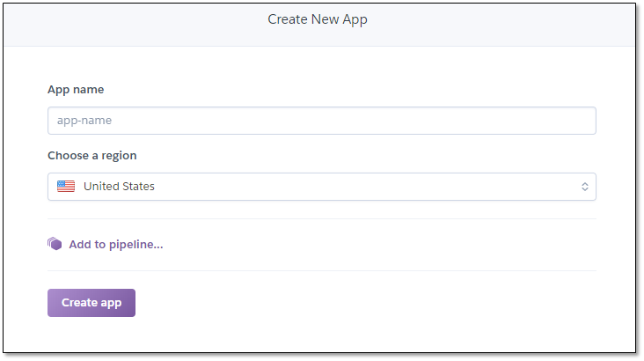This screenshot has height=361, width=644.
Task: Click the up-down chevron arrows icon
Action: point(585,187)
